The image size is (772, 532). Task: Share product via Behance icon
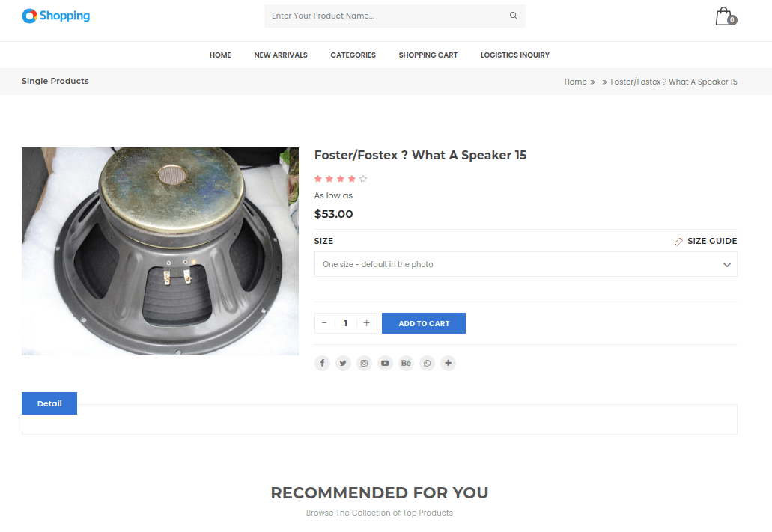coord(406,363)
